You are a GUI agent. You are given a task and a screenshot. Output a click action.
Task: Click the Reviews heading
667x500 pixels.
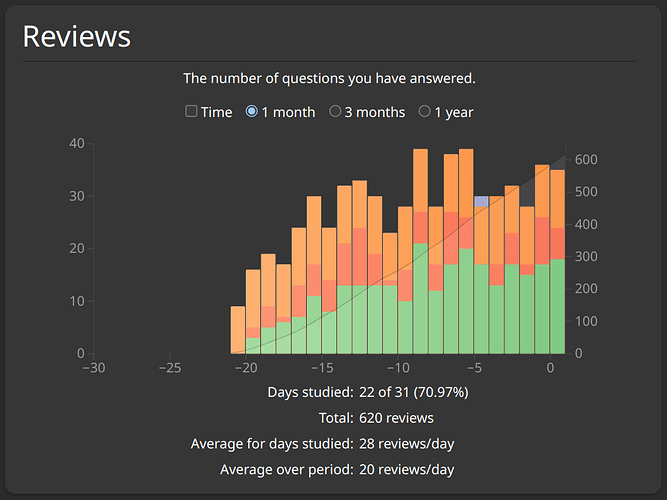[x=76, y=36]
